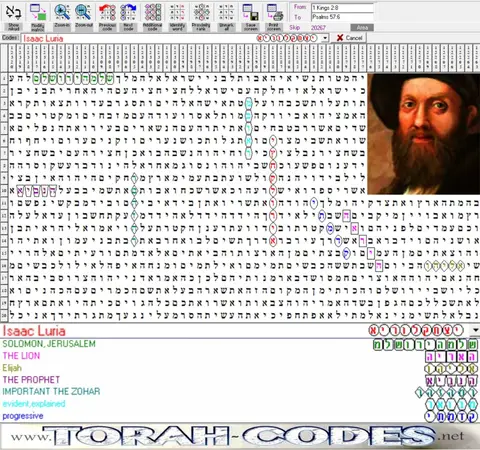Click the Zoom-in magnifier icon
480x450 pixels.
point(62,17)
